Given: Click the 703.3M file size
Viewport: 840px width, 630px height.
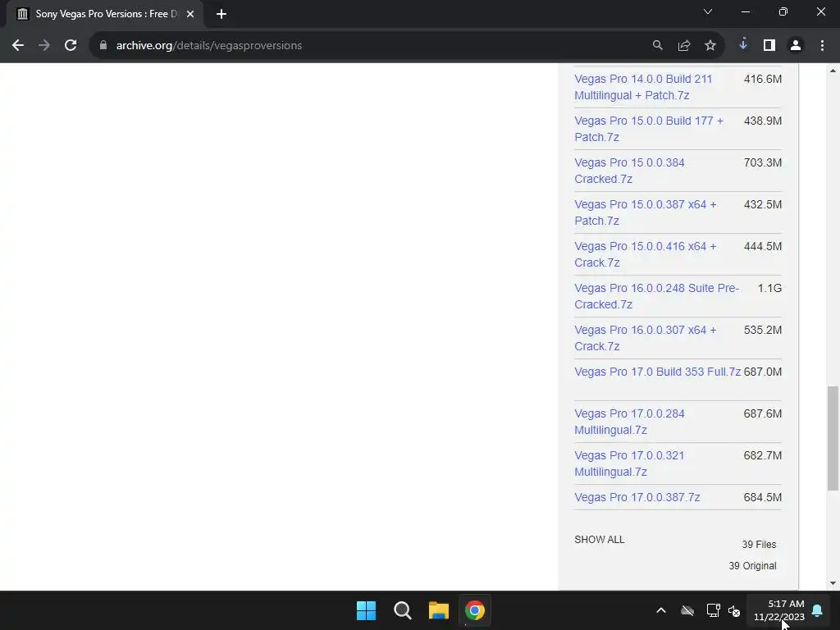Looking at the screenshot, I should (x=762, y=163).
